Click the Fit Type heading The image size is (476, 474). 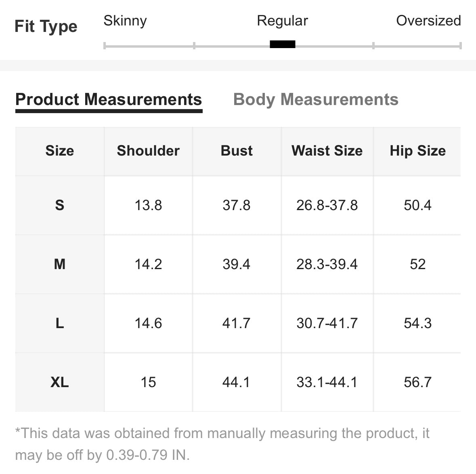tap(46, 27)
